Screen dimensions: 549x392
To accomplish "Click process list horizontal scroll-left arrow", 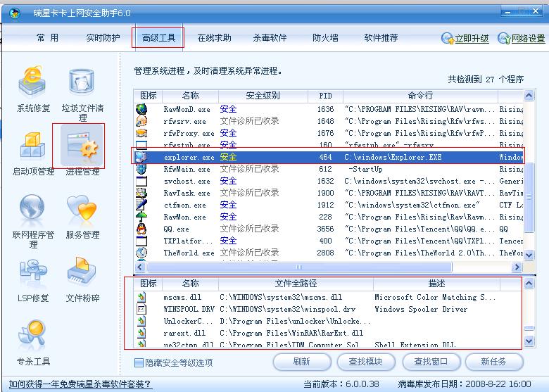I will [x=140, y=267].
